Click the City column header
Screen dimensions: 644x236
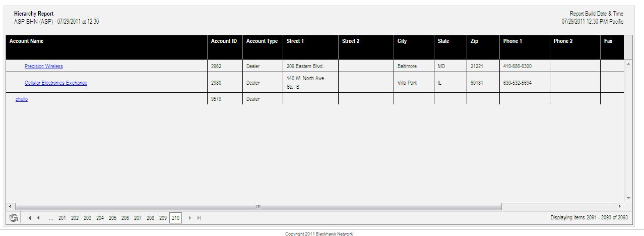414,47
